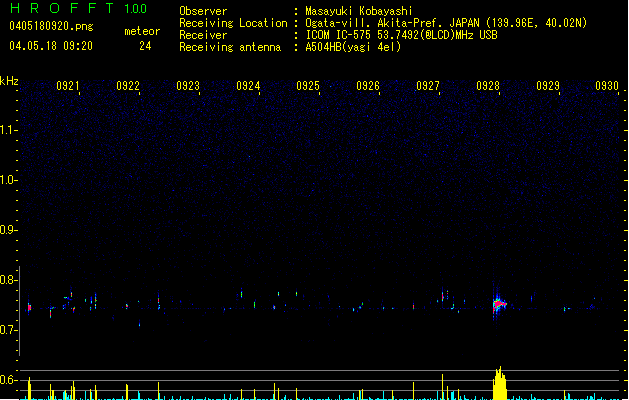Click the 0922 time marker
This screenshot has width=629, height=400.
(128, 86)
